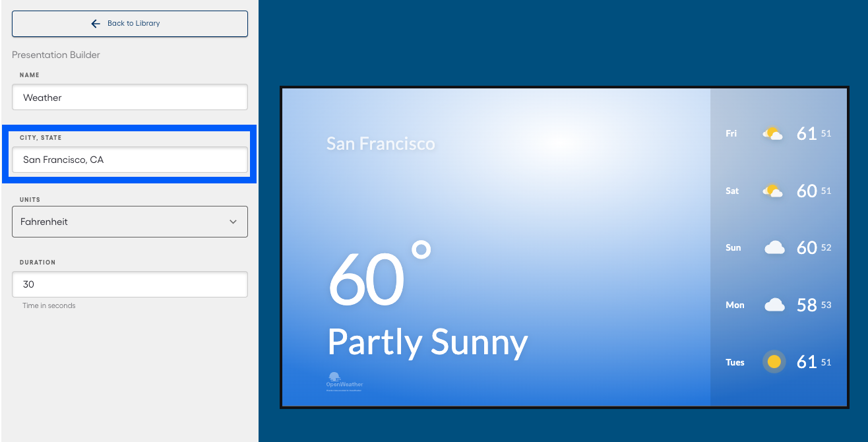Click the Sun forecast day label
Viewport: 868px width, 442px height.
click(x=733, y=247)
